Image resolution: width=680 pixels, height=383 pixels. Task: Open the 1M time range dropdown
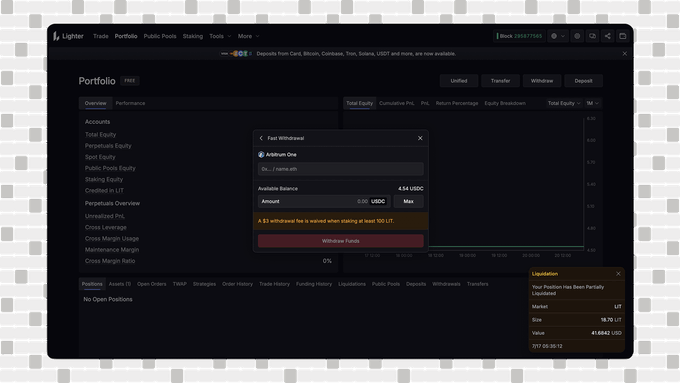[x=592, y=103]
